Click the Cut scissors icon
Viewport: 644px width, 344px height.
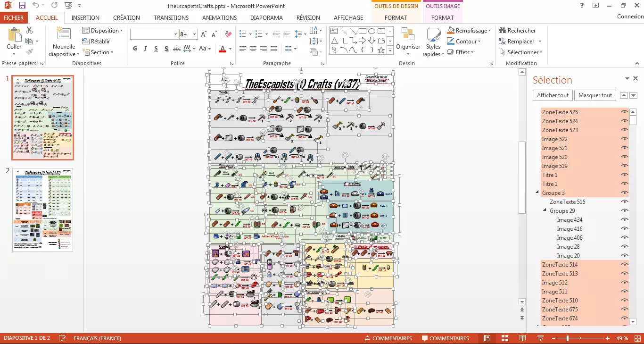pyautogui.click(x=29, y=30)
